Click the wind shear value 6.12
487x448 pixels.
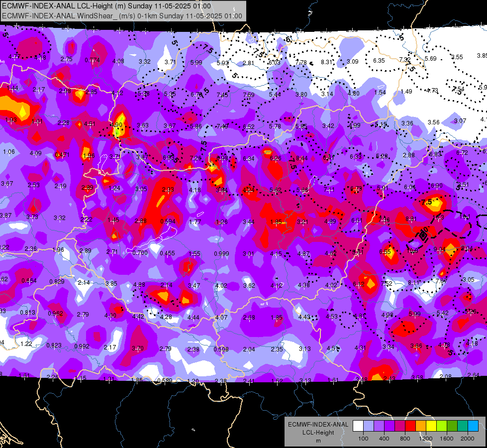coord(359,284)
